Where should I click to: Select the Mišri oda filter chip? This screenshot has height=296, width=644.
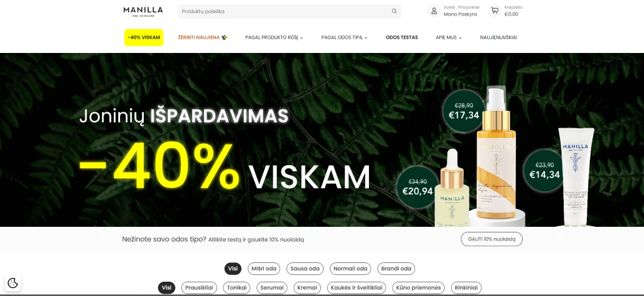(264, 269)
